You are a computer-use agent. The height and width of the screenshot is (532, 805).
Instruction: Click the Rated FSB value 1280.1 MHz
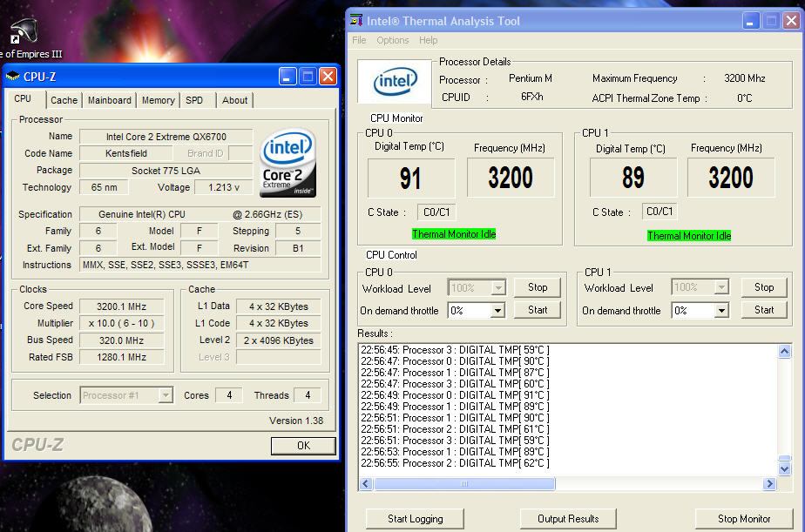[x=122, y=357]
